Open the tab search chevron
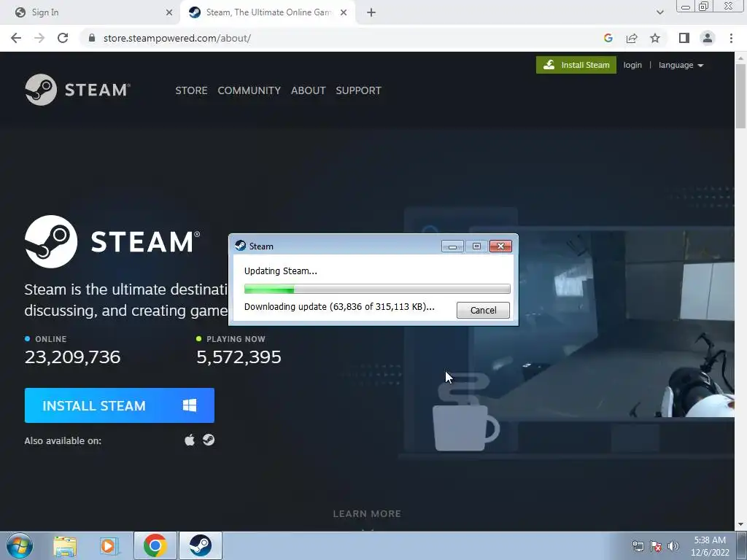747x560 pixels. [659, 12]
